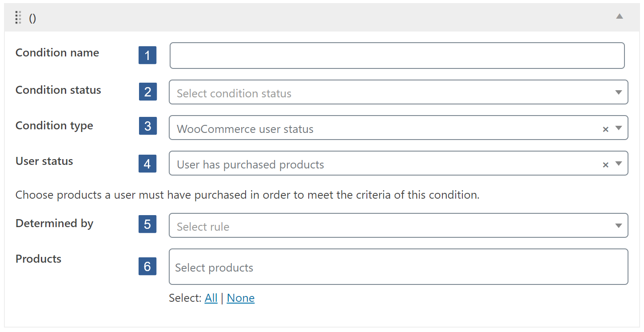644x332 pixels.
Task: Click the numbered badge 6 next to Products
Action: 147,266
